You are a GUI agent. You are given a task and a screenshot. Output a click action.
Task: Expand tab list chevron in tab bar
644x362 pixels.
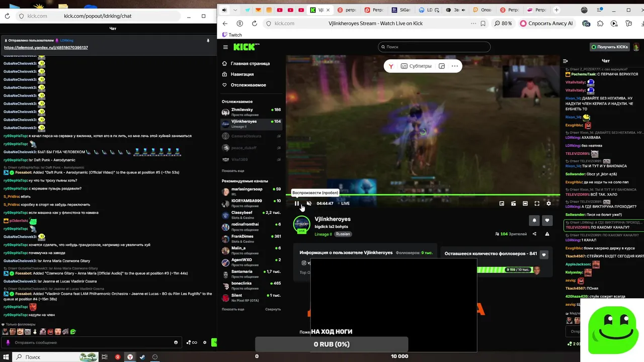point(235,10)
